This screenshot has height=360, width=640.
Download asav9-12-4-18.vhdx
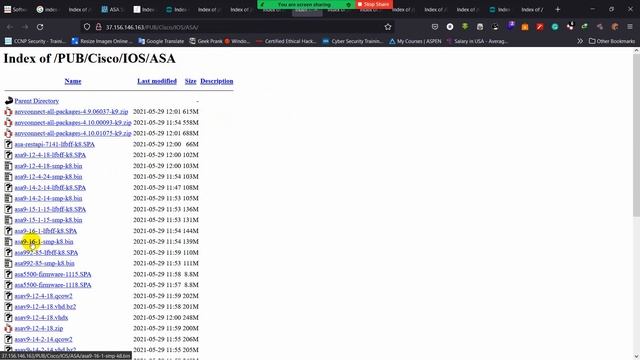click(41, 317)
